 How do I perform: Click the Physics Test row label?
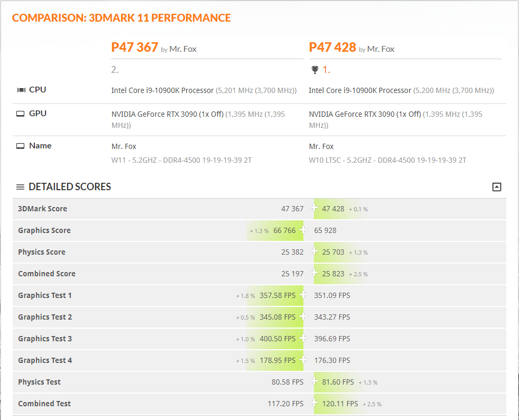(x=39, y=382)
